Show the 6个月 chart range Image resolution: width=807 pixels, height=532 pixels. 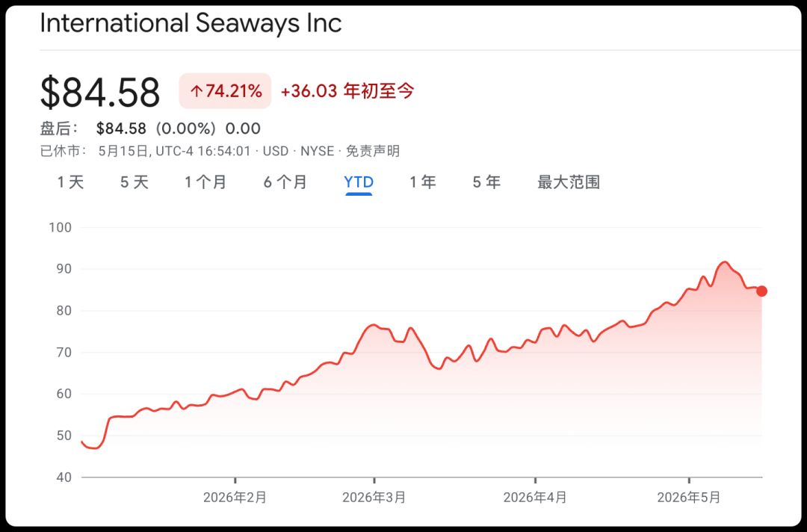[285, 182]
